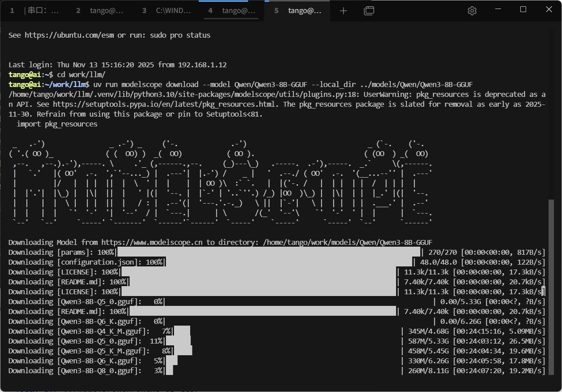Click the '48.0/48.0' status text
Image resolution: width=562 pixels, height=392 pixels.
coord(438,262)
